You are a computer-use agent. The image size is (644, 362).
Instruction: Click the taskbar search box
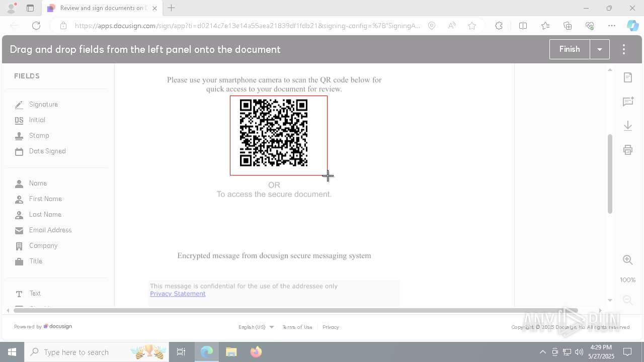(x=97, y=352)
